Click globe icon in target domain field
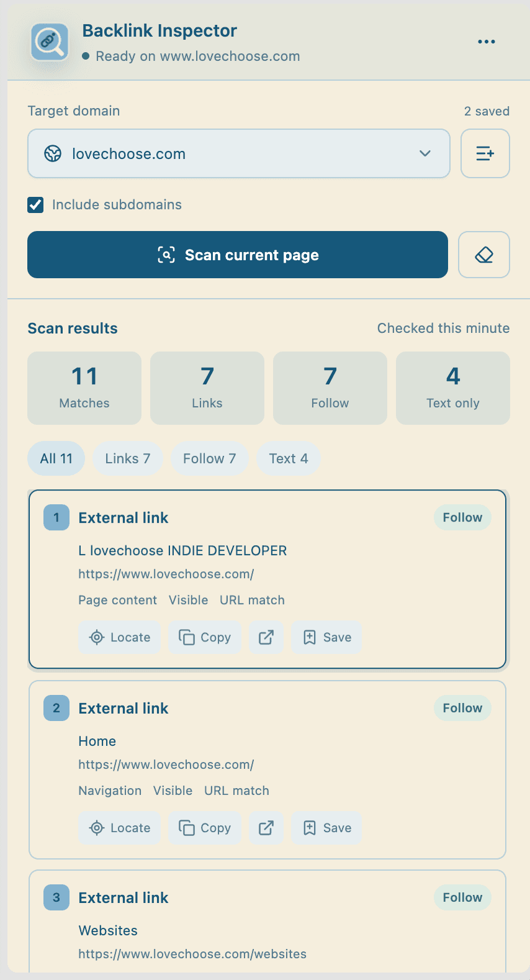The width and height of the screenshot is (530, 980). (x=53, y=153)
